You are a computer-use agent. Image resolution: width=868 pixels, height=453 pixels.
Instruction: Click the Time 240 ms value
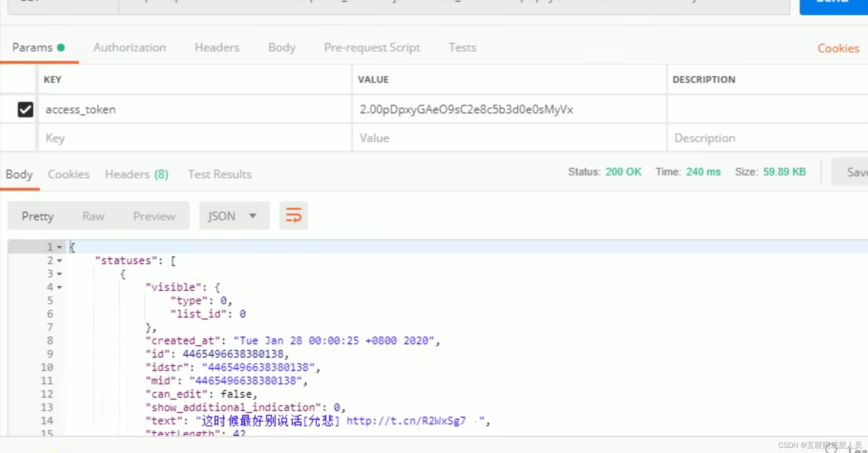tap(703, 172)
